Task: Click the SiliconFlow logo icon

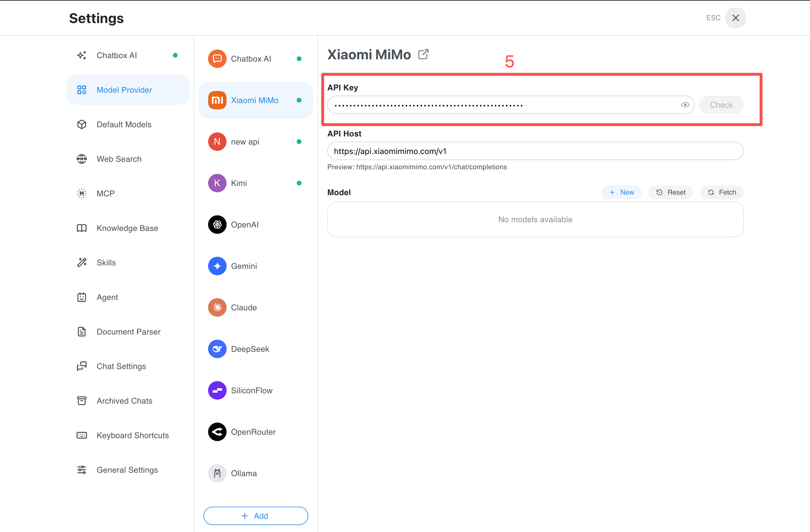Action: (x=217, y=390)
